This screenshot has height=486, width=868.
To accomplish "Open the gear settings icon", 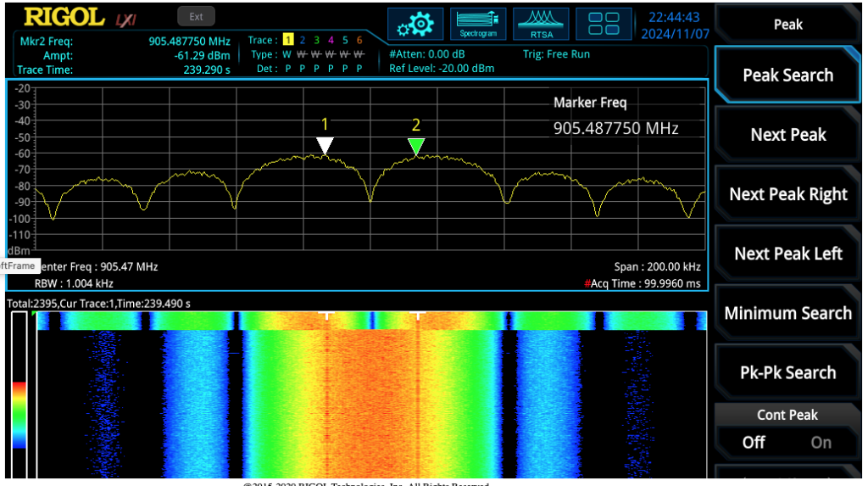I will (416, 24).
